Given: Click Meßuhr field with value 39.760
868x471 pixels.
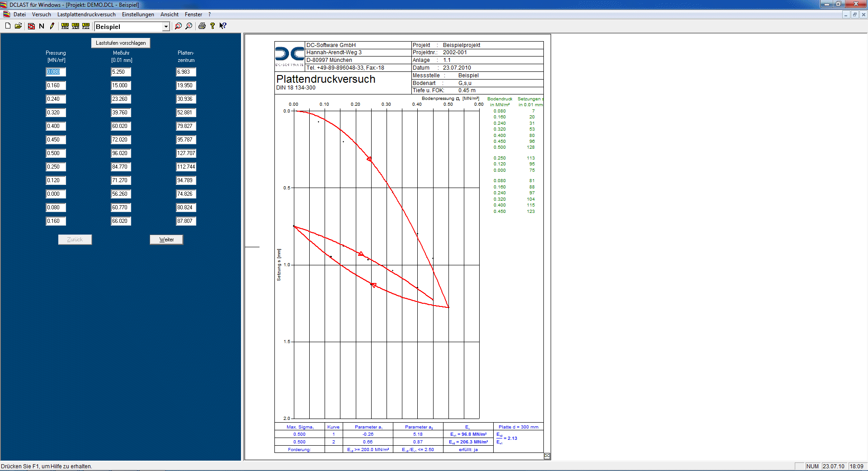Looking at the screenshot, I should tap(121, 113).
